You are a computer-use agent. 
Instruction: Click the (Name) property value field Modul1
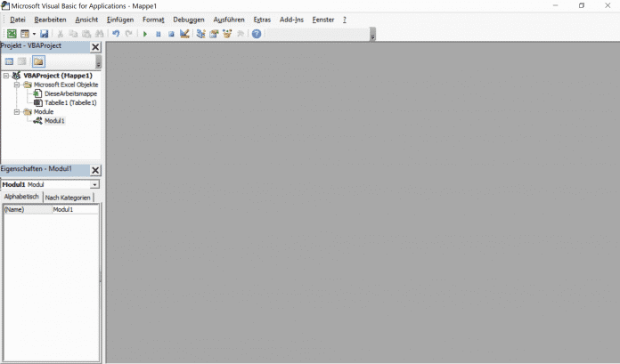[75, 210]
